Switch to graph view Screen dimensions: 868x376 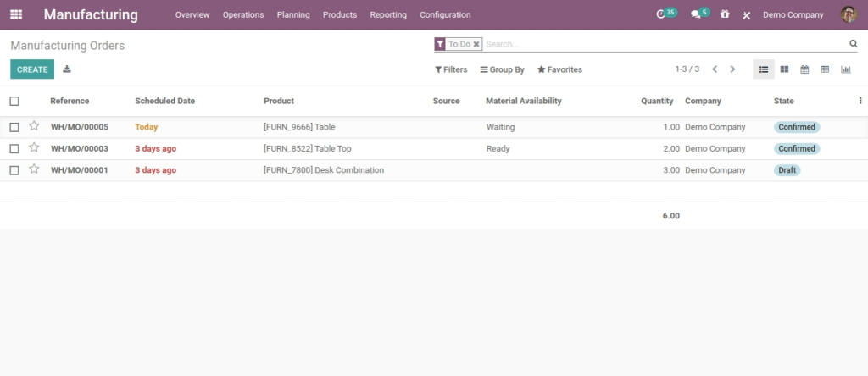coord(845,69)
